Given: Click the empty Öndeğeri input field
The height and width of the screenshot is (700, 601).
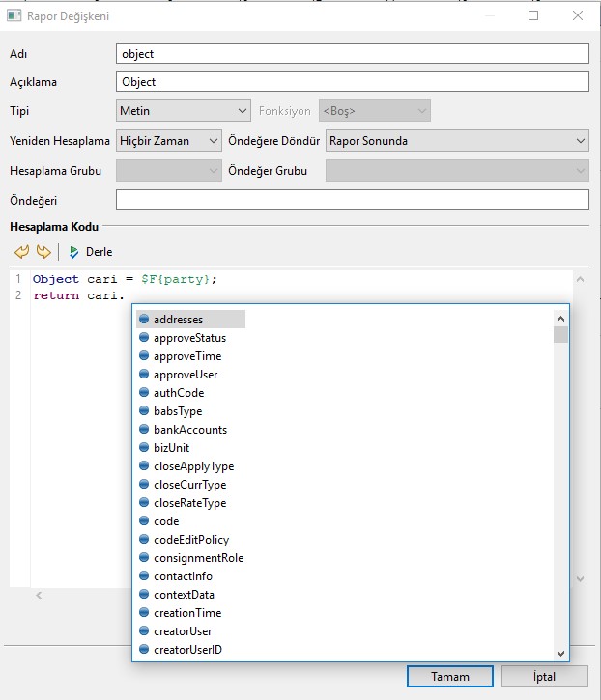Looking at the screenshot, I should [352, 200].
